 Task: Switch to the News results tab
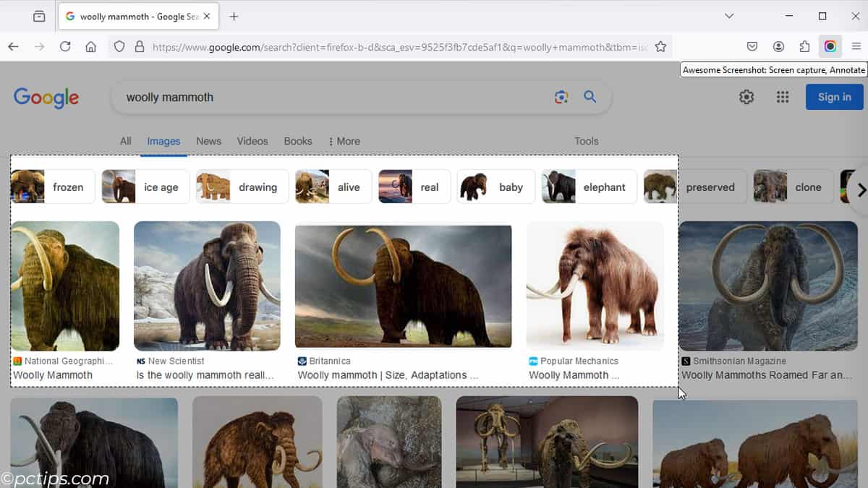pyautogui.click(x=208, y=141)
